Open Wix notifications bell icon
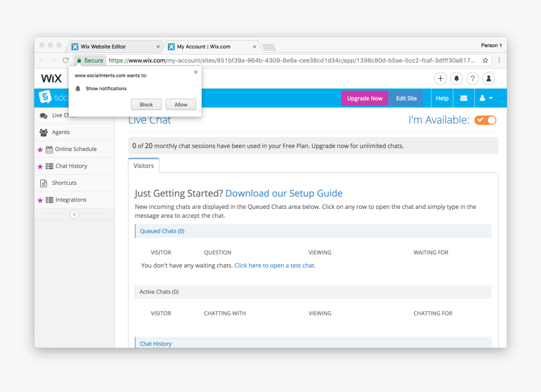Viewport: 541px width, 392px height. pos(457,79)
